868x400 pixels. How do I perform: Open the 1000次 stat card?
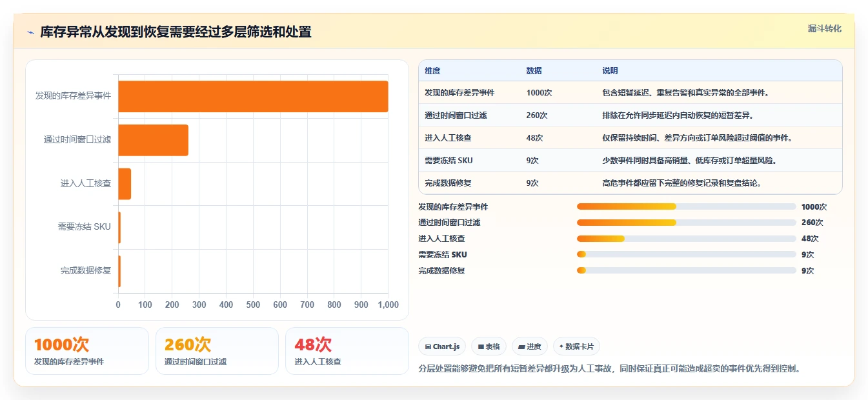tap(87, 351)
